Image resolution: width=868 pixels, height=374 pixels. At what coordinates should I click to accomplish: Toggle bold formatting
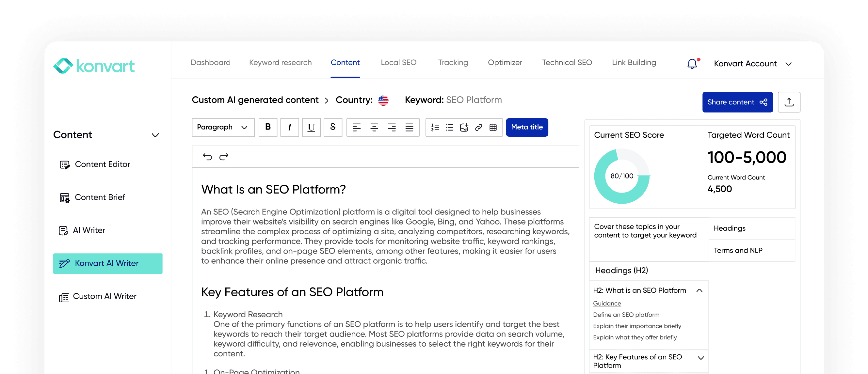pos(268,127)
